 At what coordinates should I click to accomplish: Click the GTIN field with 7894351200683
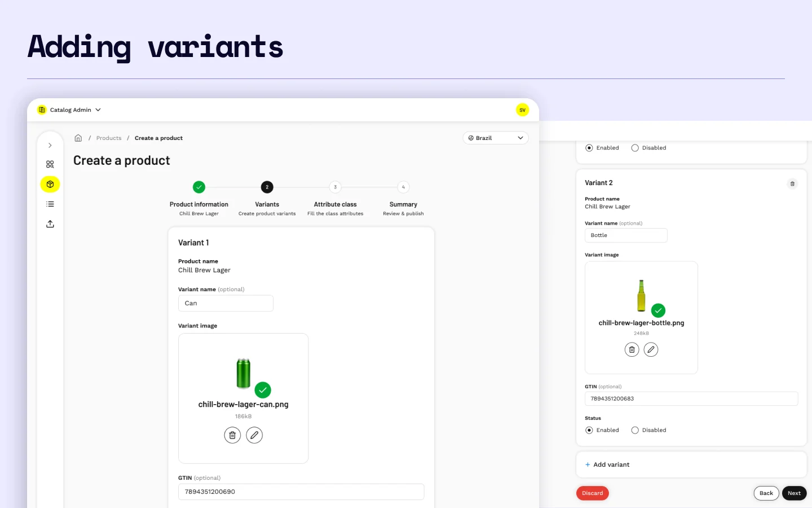point(691,398)
